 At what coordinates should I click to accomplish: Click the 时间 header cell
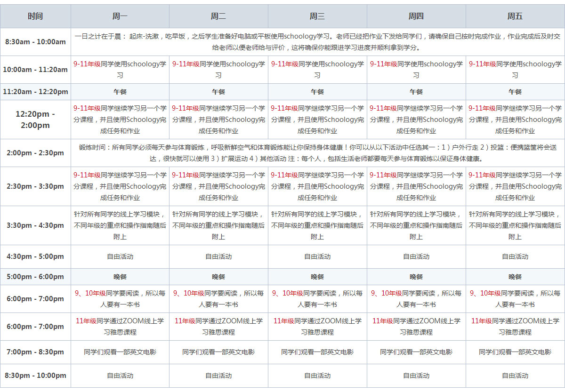tap(35, 16)
